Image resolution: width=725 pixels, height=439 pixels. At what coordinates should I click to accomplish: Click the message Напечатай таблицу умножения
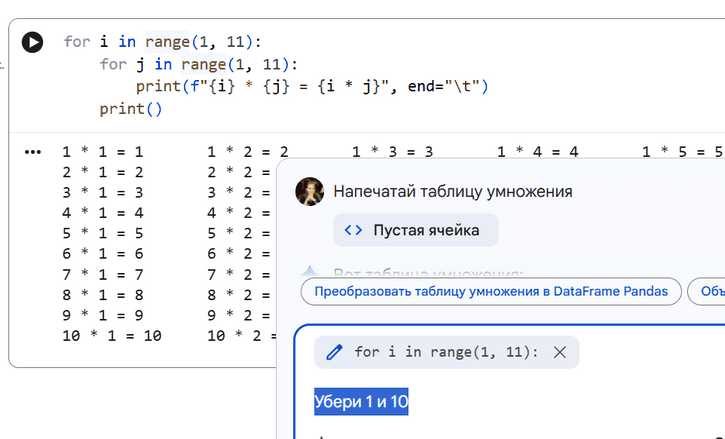(453, 191)
